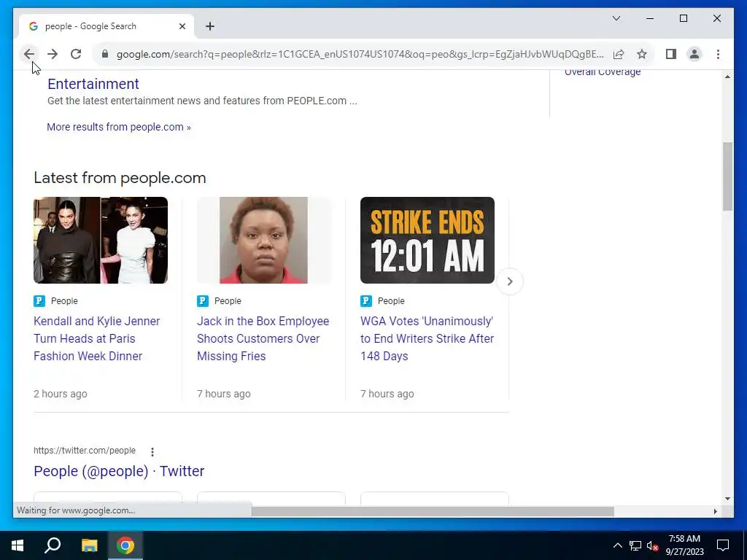The image size is (747, 560).
Task: Bookmark this tab with the star icon
Action: (x=642, y=54)
